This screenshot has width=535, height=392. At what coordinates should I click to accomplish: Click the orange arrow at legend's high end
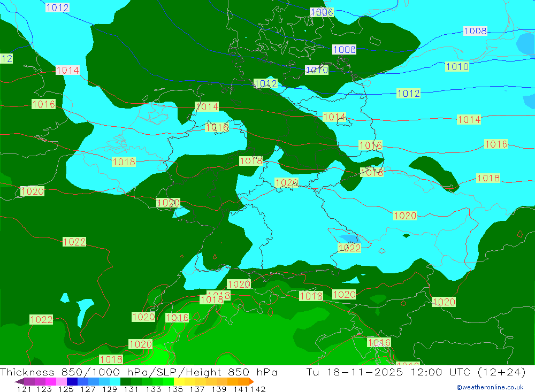(x=251, y=381)
